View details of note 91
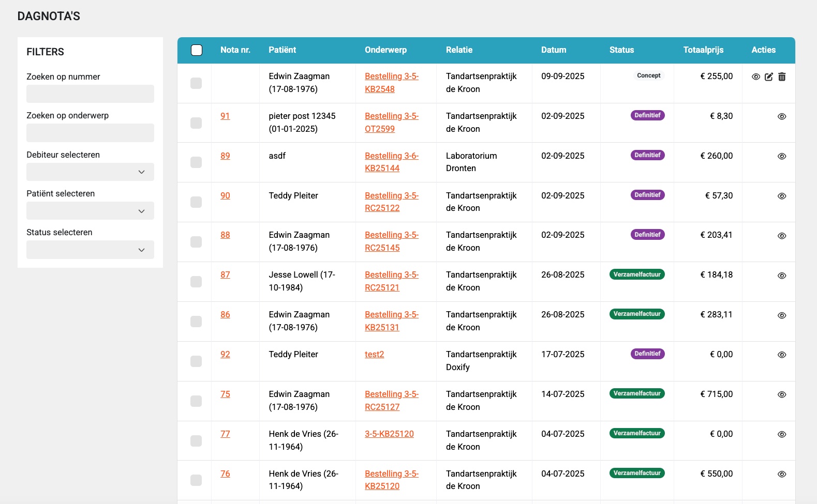 pos(782,117)
